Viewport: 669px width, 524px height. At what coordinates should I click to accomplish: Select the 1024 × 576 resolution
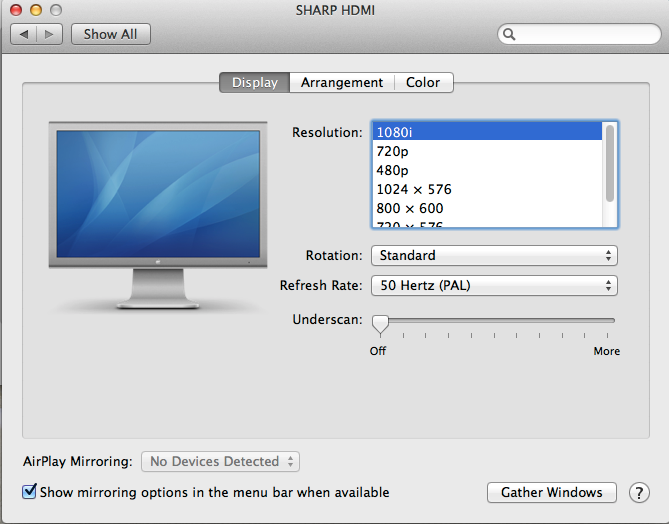[414, 189]
